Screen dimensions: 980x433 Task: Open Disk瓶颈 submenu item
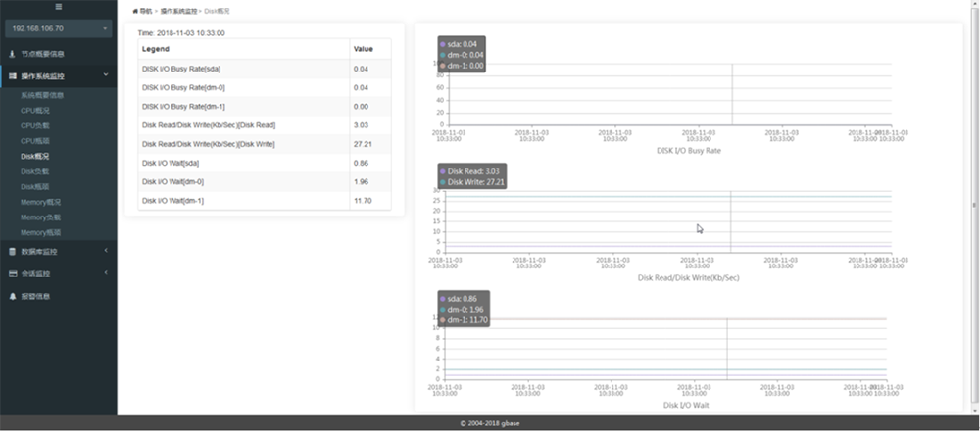pyautogui.click(x=35, y=187)
